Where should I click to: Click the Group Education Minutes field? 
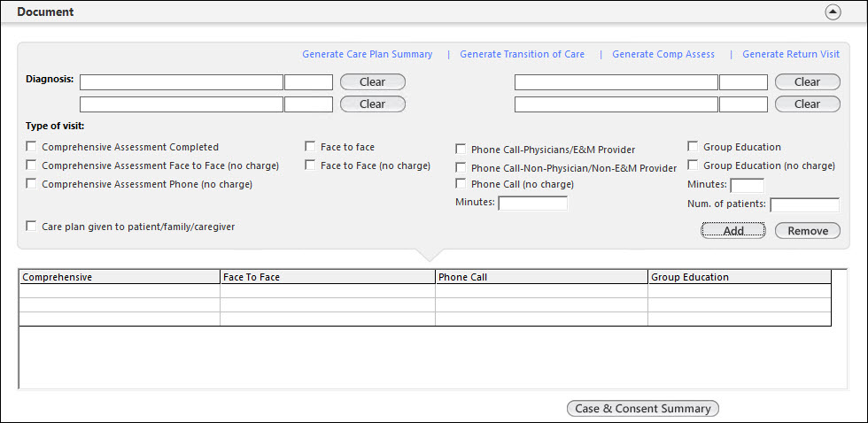click(748, 185)
